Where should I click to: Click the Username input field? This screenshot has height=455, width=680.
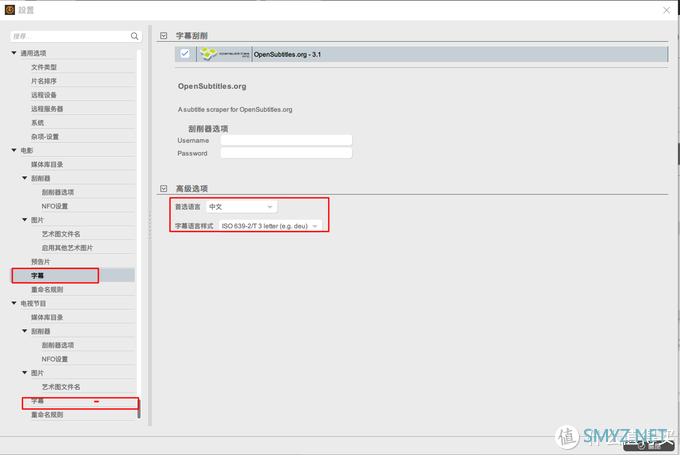(286, 140)
